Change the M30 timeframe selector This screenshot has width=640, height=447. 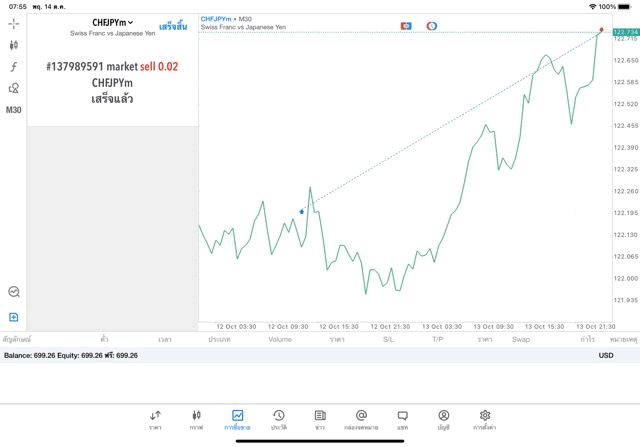(14, 110)
